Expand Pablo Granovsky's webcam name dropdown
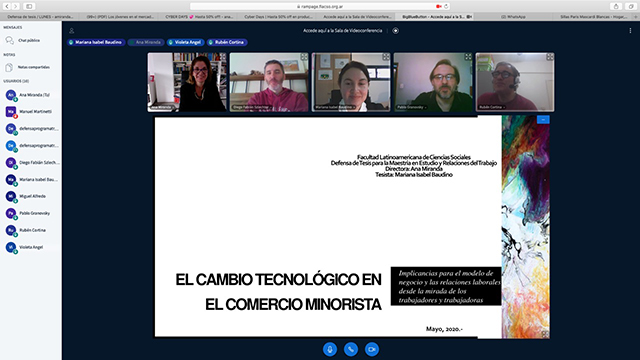640x360 pixels. click(x=412, y=107)
